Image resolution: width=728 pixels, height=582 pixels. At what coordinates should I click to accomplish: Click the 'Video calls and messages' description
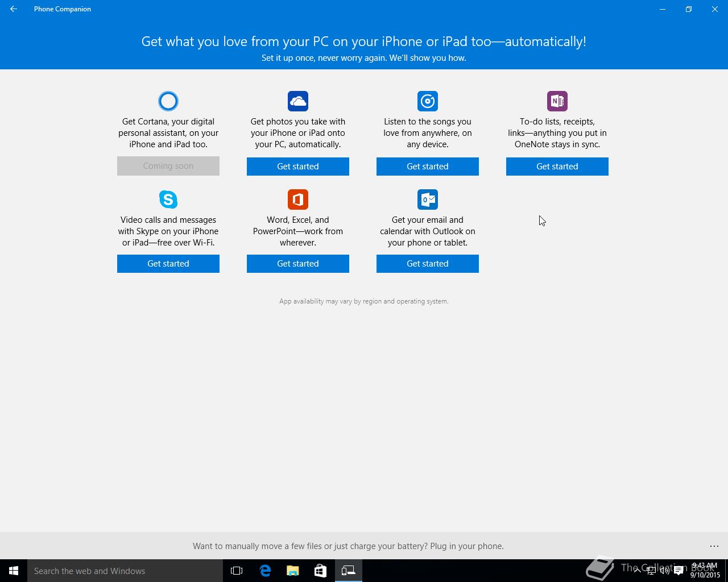(168, 231)
